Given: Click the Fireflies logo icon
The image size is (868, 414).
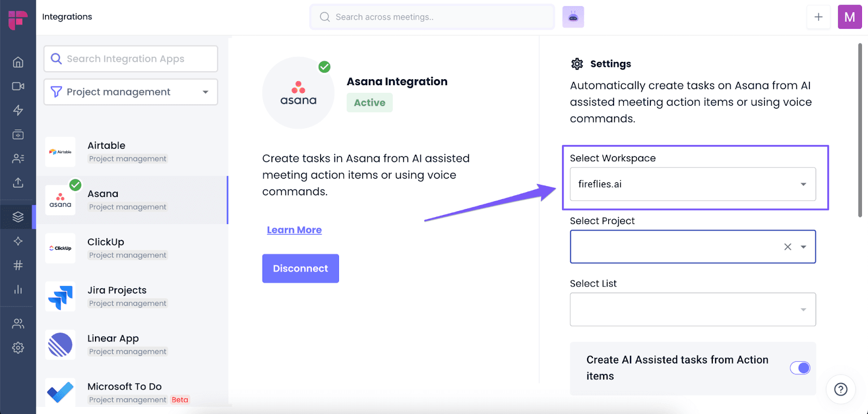Looking at the screenshot, I should pyautogui.click(x=18, y=20).
